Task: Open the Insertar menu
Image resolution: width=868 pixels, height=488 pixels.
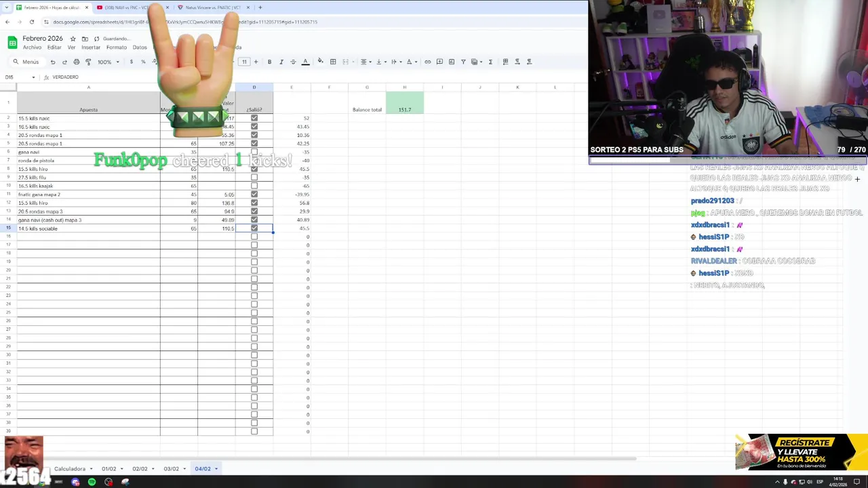Action: point(91,47)
